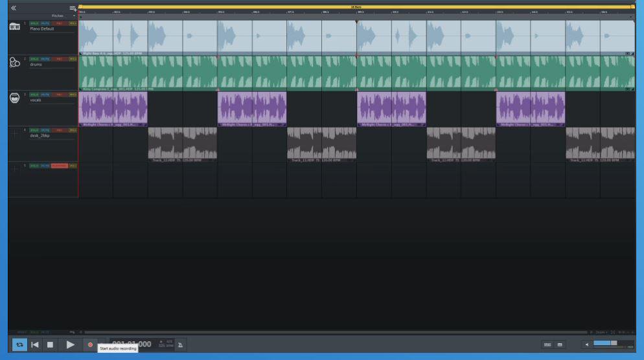The height and width of the screenshot is (360, 644).
Task: Select the green drums clip on track 2
Action: pos(356,73)
